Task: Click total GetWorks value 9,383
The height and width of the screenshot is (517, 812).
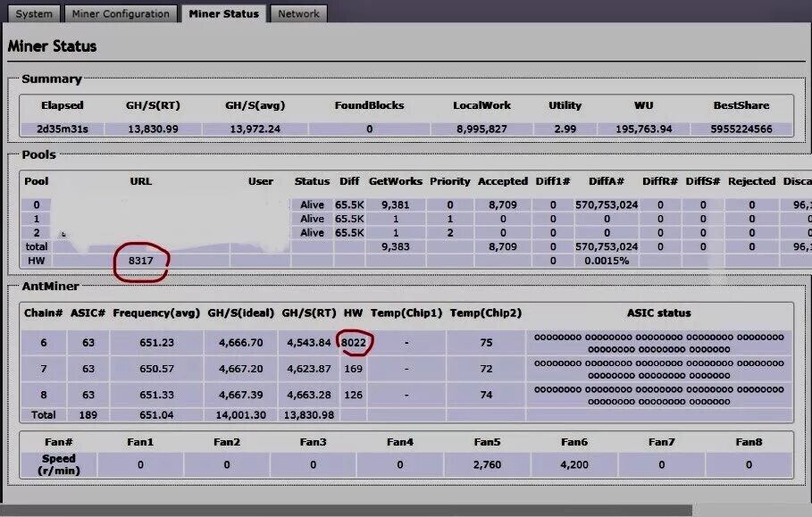Action: 396,246
